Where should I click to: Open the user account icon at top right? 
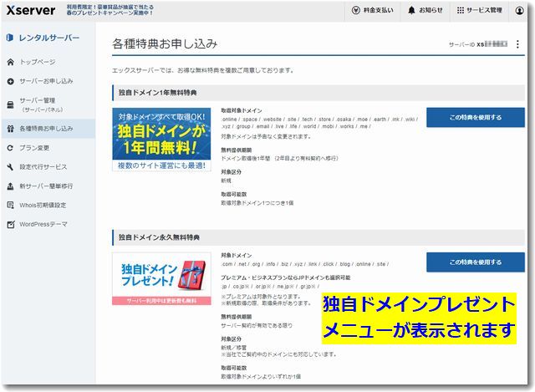click(520, 11)
